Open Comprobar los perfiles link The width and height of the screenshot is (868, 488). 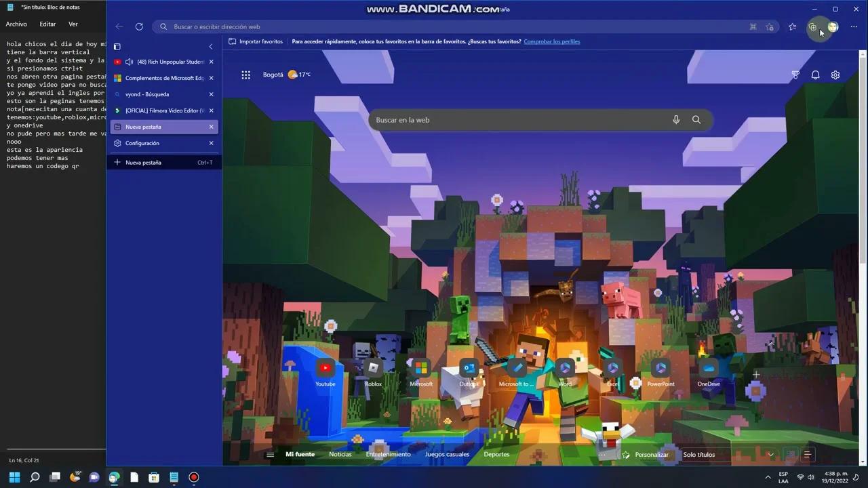[552, 41]
